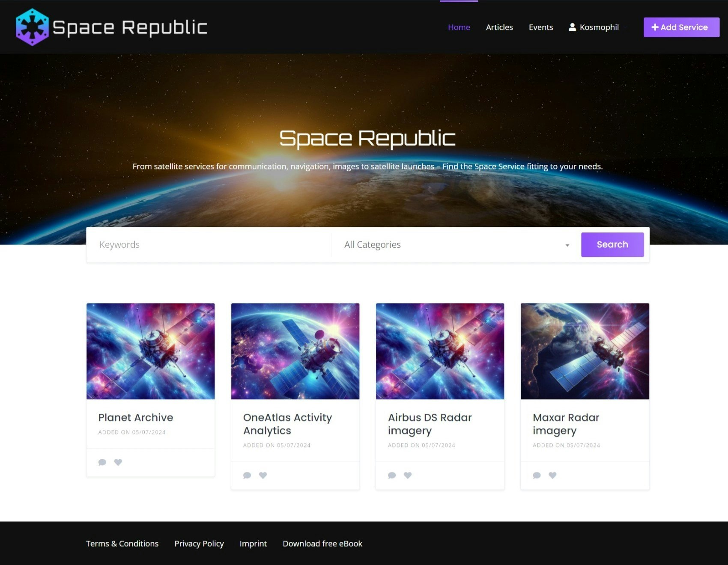The image size is (728, 565).
Task: Open the Privacy Policy footer link
Action: tap(199, 544)
